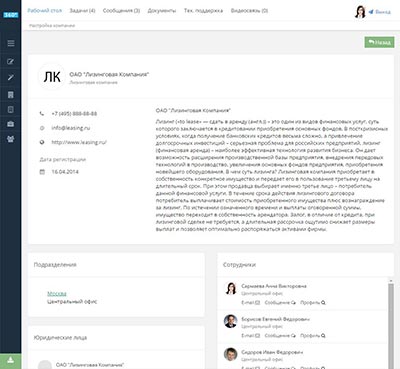
Task: Click the calendar icon beside 16.04.2014
Action: (42, 172)
